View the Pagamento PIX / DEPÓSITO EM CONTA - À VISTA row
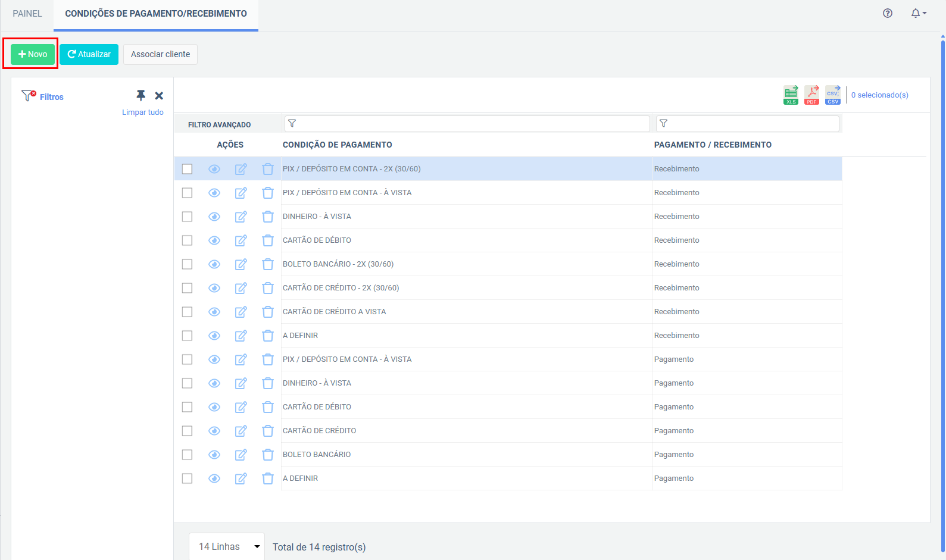Viewport: 946px width, 560px height. [x=214, y=359]
